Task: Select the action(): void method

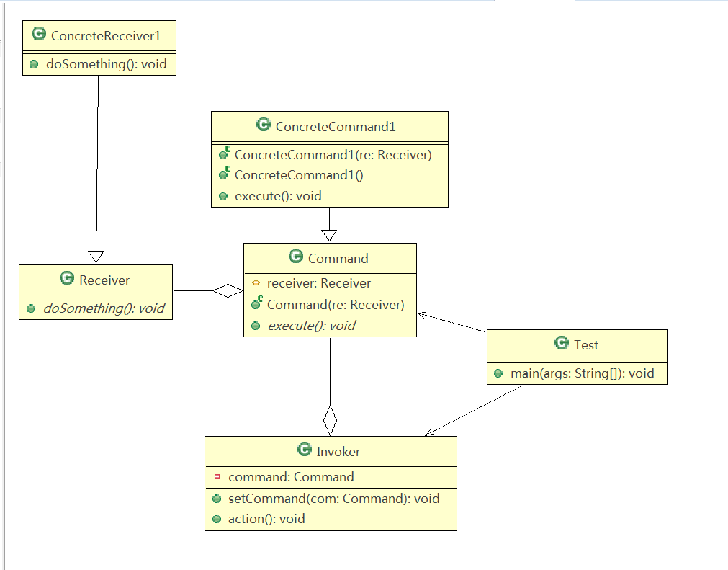Action: [266, 519]
